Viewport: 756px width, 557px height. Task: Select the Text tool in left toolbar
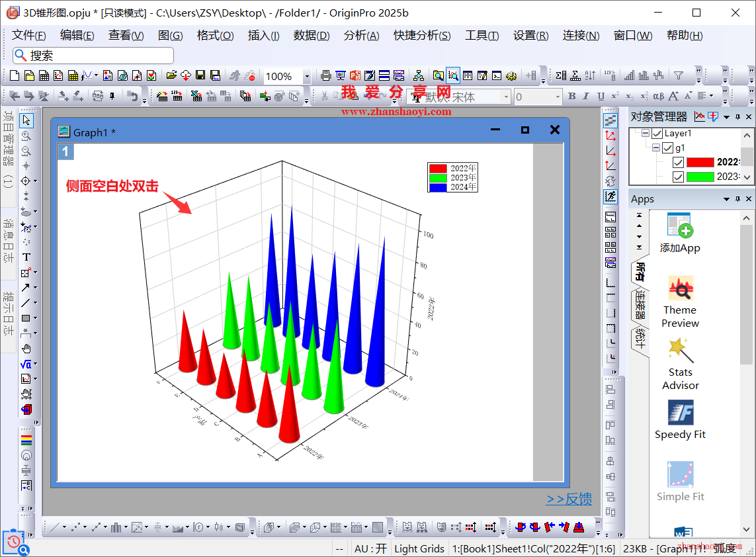pos(26,257)
